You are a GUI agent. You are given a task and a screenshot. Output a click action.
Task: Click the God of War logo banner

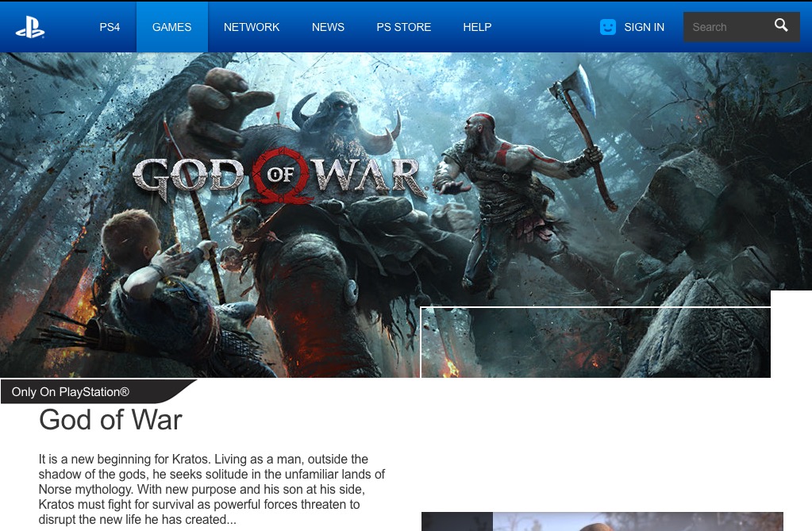coord(281,176)
